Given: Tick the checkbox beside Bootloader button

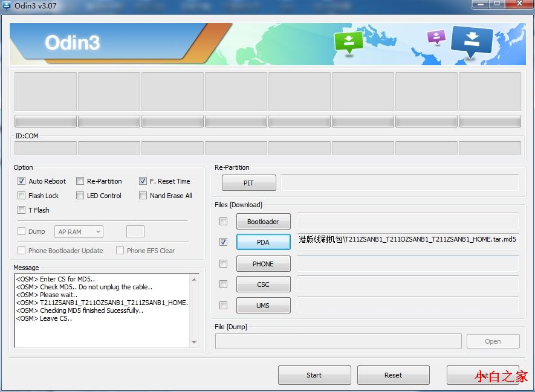Looking at the screenshot, I should point(224,222).
